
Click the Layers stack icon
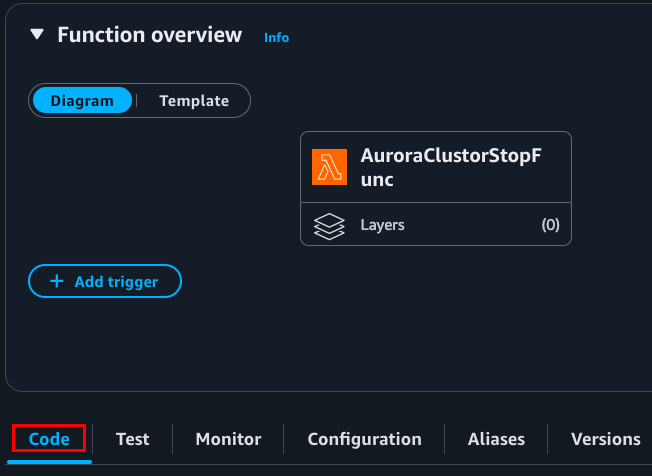point(329,225)
